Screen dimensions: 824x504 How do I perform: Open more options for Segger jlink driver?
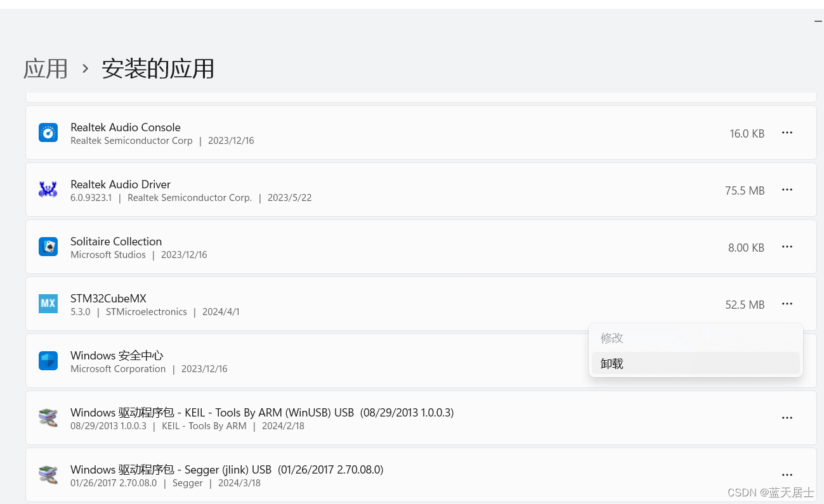pos(787,475)
